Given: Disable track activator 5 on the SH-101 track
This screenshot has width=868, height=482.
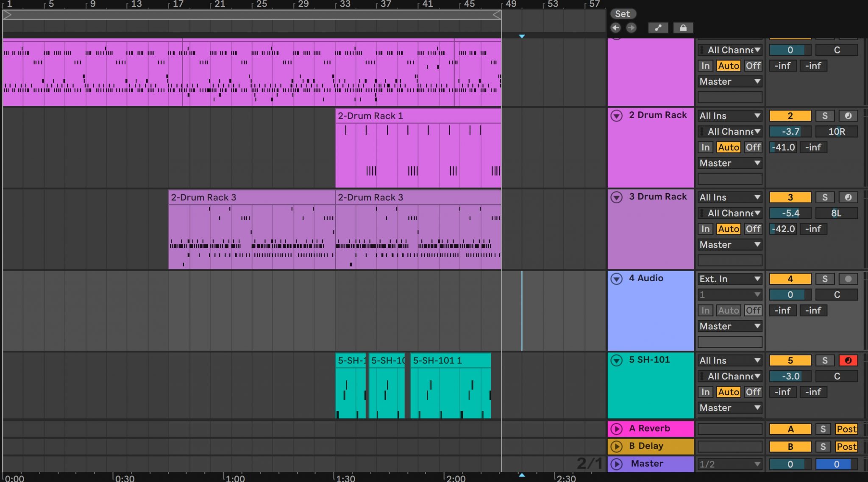Looking at the screenshot, I should [x=790, y=360].
